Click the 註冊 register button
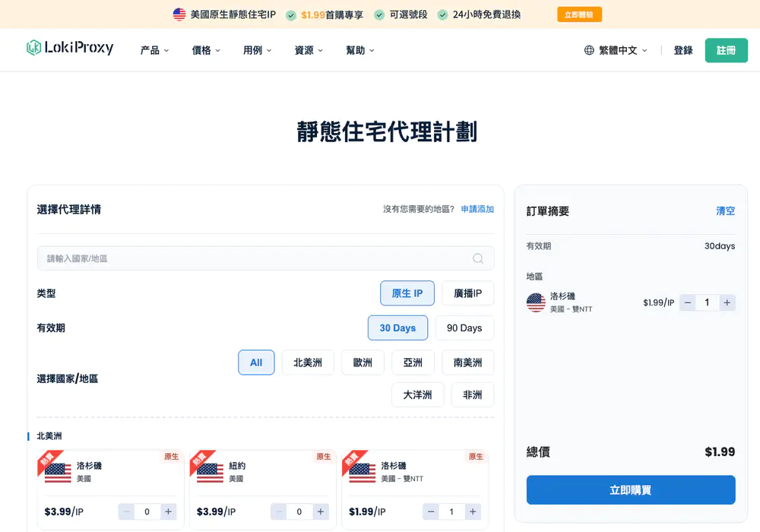This screenshot has width=760, height=532. tap(726, 50)
